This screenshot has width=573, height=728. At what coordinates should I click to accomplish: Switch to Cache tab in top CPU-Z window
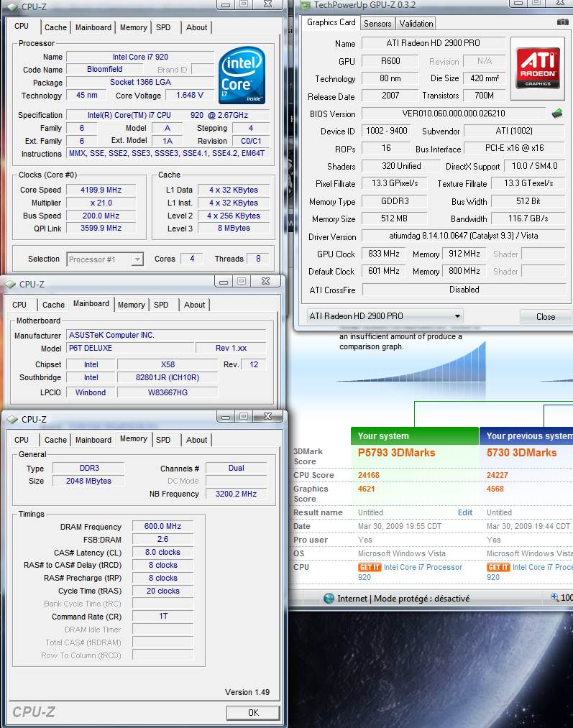tap(56, 27)
